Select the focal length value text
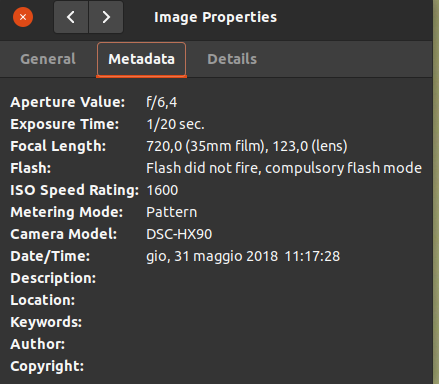This screenshot has width=439, height=384. (247, 146)
